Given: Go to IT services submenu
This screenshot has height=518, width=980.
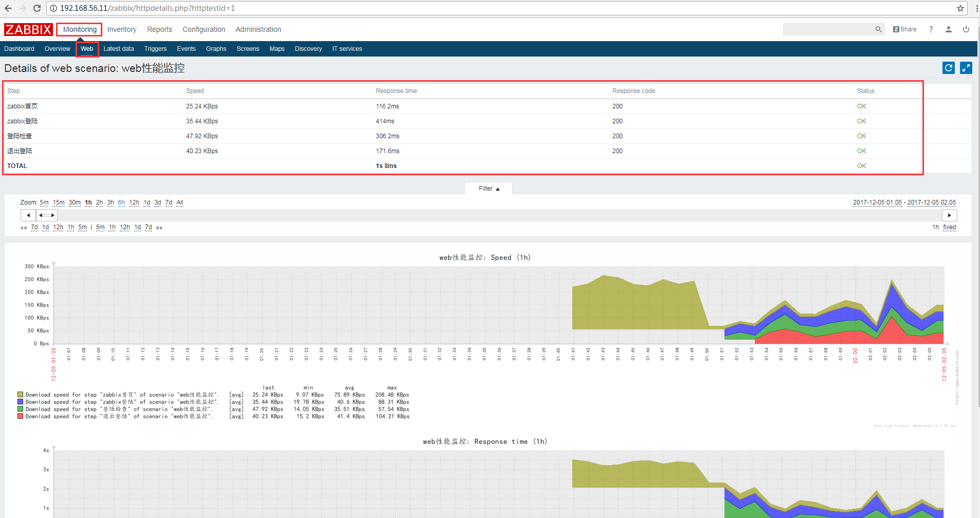Looking at the screenshot, I should point(347,49).
